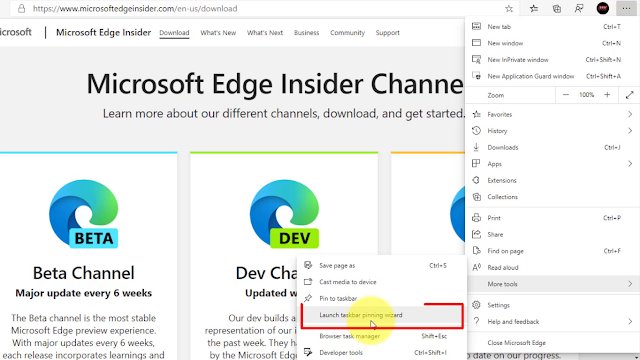Click the Cast media to device icon
This screenshot has width=640, height=360.
308,282
